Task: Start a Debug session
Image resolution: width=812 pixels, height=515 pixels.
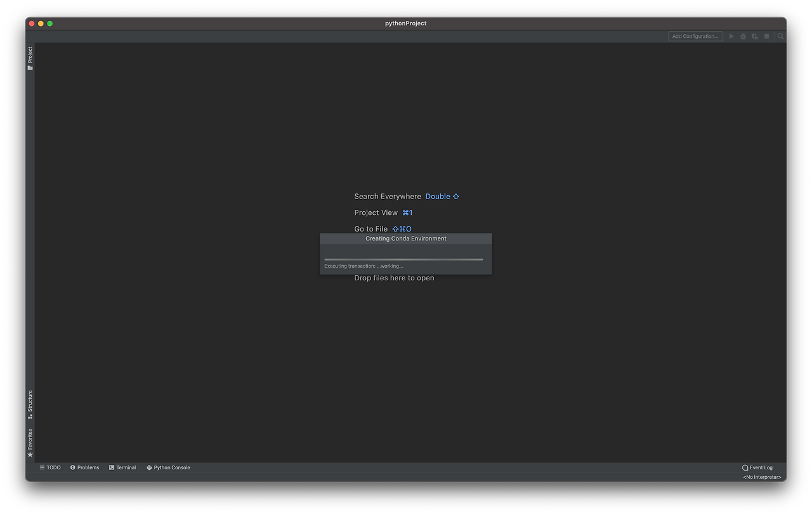Action: click(x=743, y=36)
